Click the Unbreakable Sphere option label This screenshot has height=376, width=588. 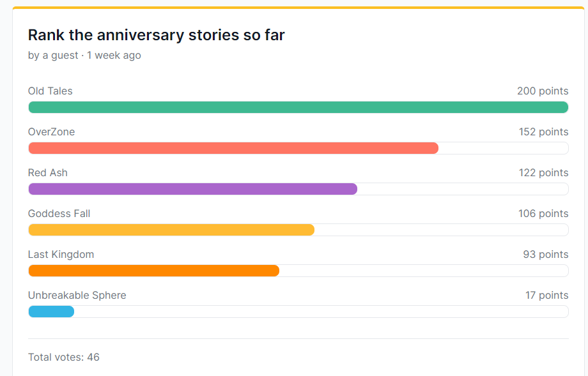click(x=77, y=296)
